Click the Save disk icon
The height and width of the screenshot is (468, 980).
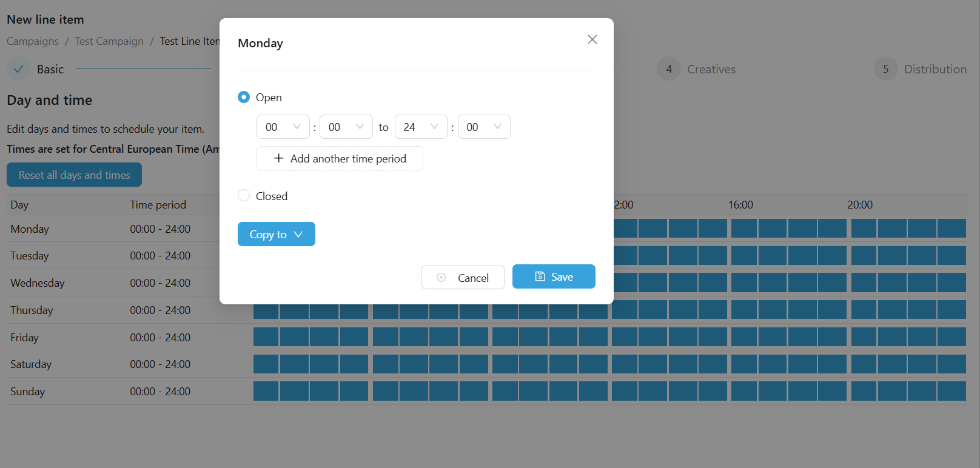(540, 276)
